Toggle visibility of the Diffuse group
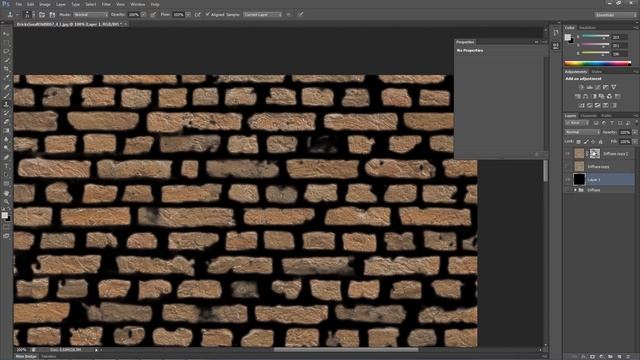The height and width of the screenshot is (360, 640). pos(567,190)
